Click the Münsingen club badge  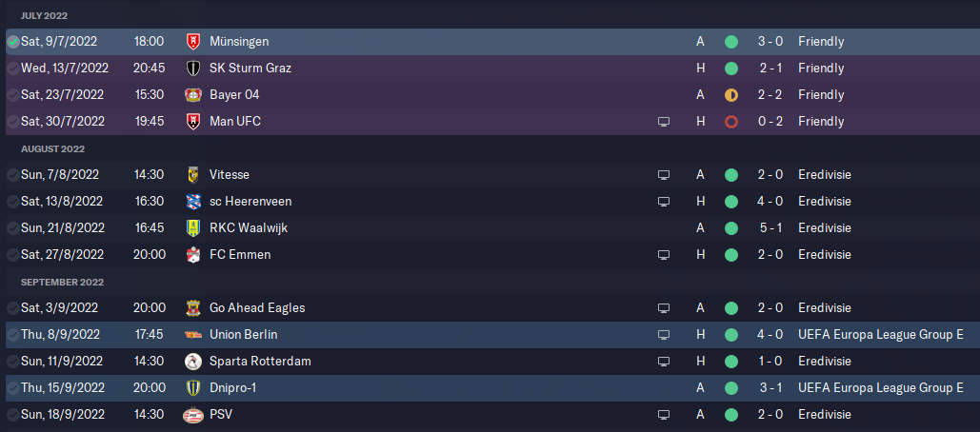point(193,42)
